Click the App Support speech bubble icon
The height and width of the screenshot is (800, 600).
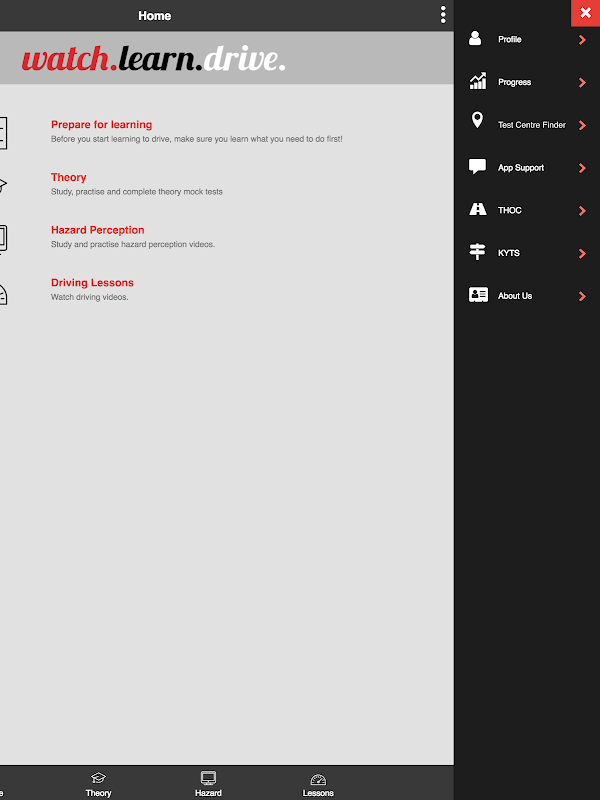point(478,166)
